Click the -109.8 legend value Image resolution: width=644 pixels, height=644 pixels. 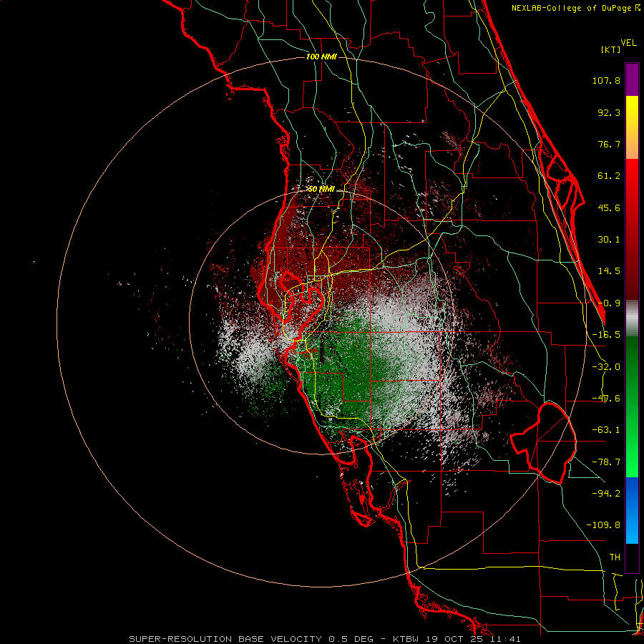[x=603, y=525]
